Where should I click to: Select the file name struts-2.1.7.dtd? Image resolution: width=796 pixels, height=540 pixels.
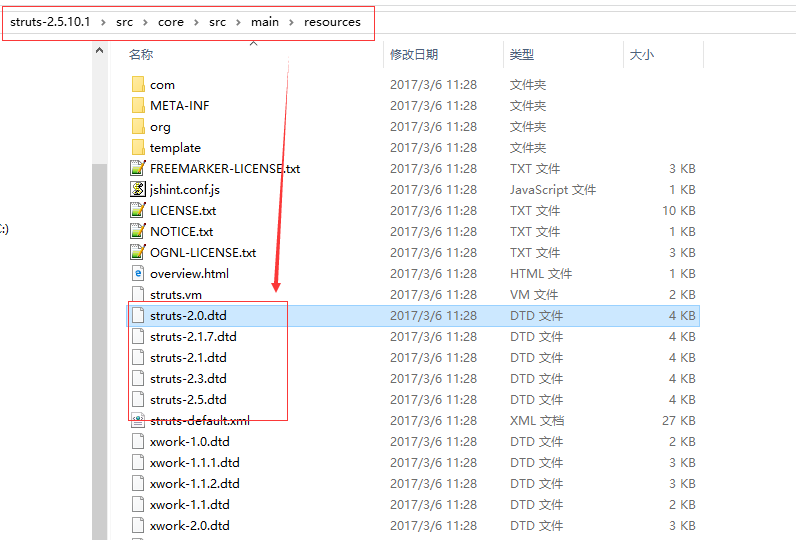pos(193,336)
